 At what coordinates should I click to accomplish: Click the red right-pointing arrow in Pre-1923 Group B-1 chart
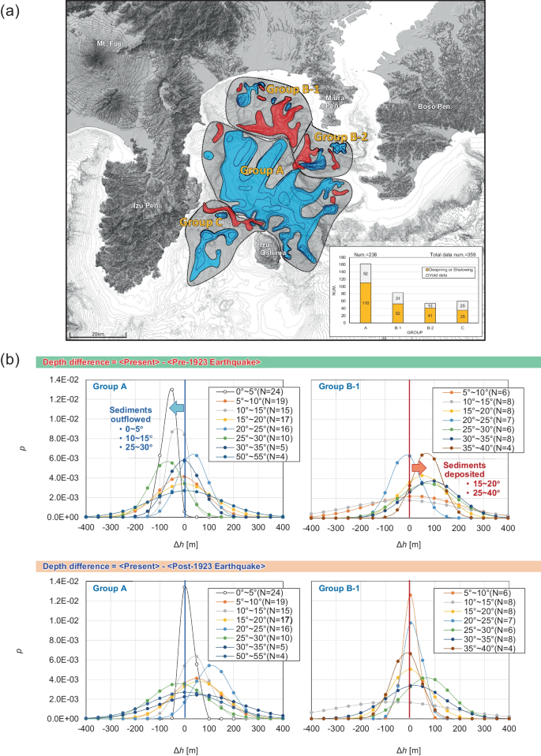[419, 468]
